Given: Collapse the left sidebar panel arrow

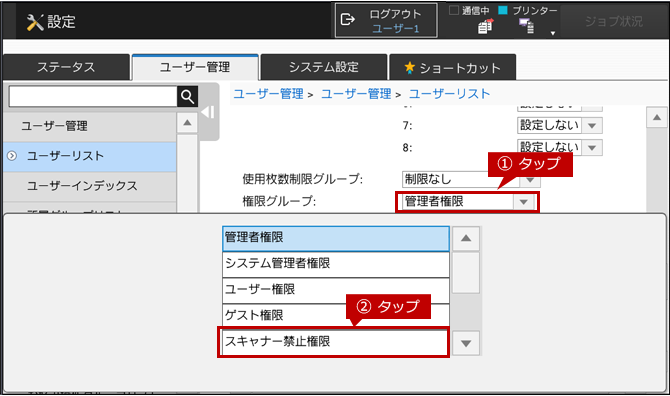Looking at the screenshot, I should pos(208,112).
